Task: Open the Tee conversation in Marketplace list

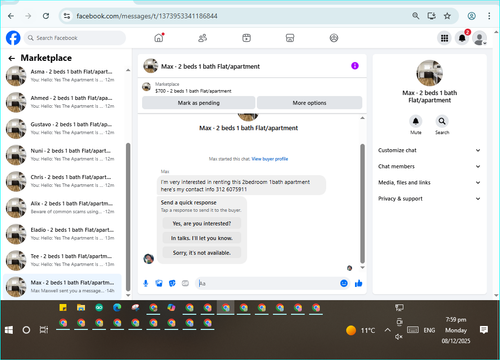Action: tap(62, 260)
